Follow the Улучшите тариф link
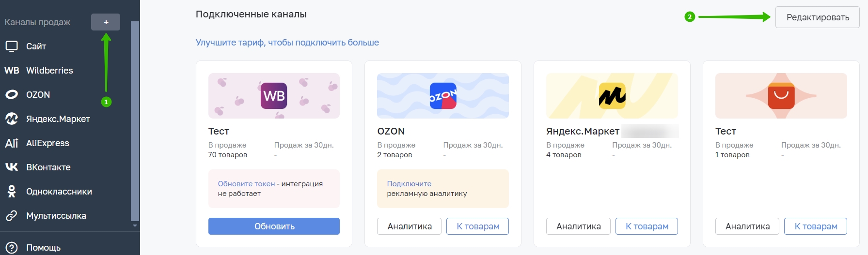 point(287,43)
